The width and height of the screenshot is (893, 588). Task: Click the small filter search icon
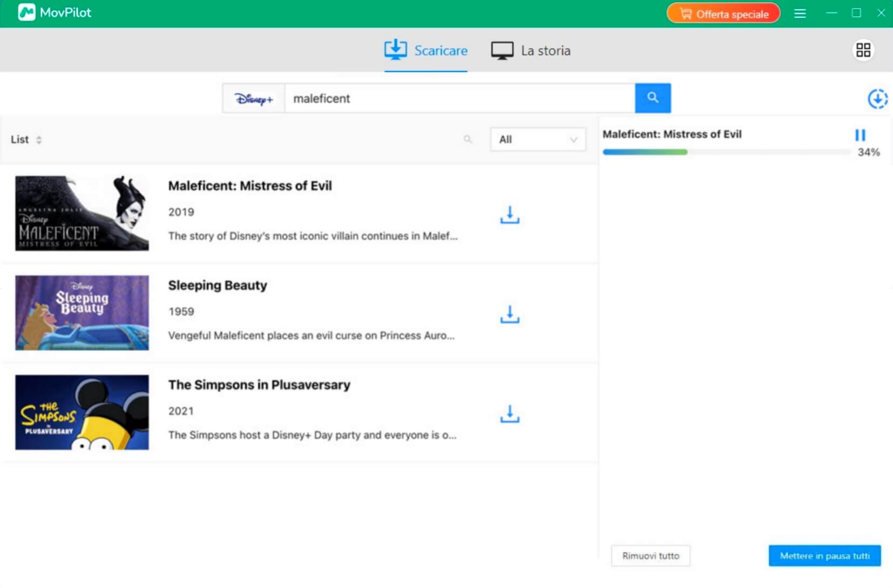coord(468,140)
